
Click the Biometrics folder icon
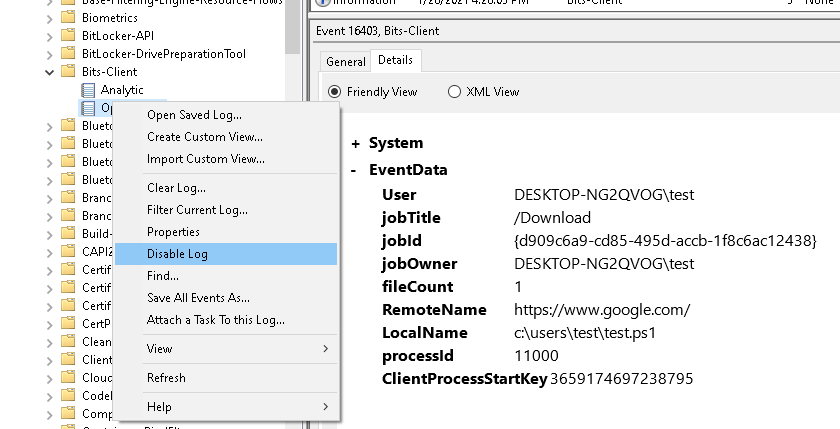pyautogui.click(x=68, y=17)
